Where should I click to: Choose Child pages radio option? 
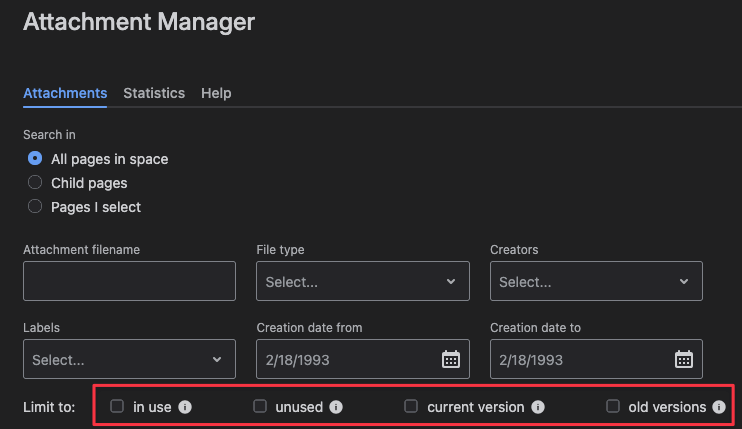pos(35,183)
